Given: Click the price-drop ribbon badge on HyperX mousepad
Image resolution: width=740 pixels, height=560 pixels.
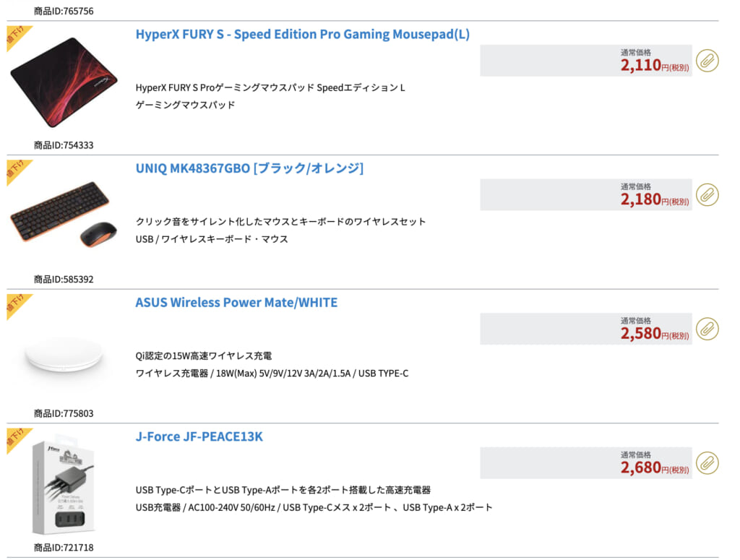Looking at the screenshot, I should [x=17, y=38].
